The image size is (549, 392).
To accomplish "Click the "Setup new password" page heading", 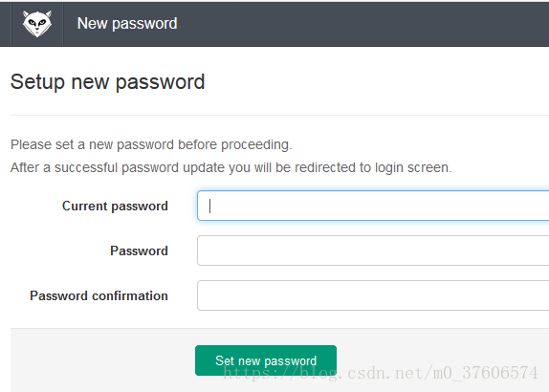I will pos(107,82).
